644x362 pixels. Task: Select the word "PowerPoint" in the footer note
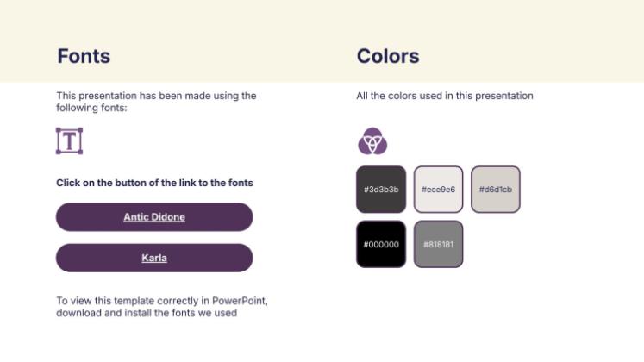(x=239, y=301)
